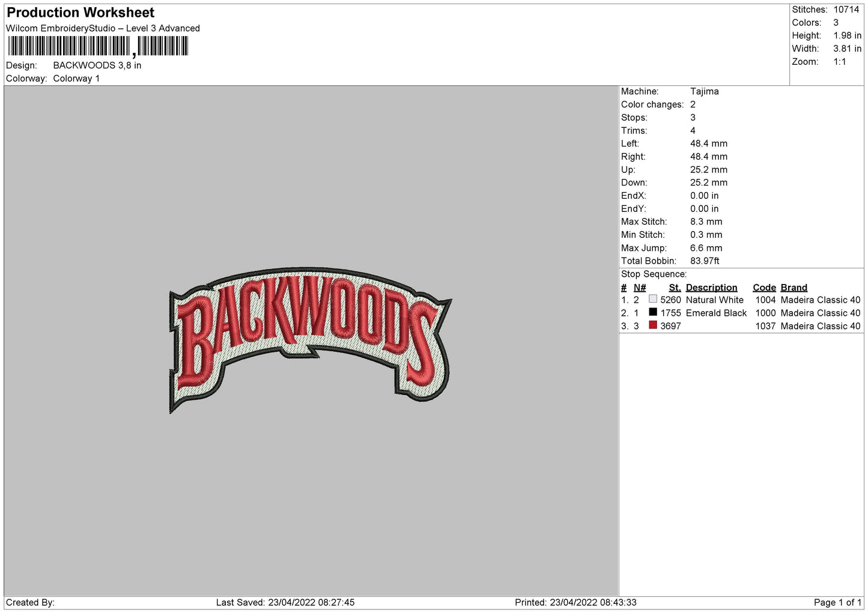Click the Up label
This screenshot has width=868, height=613.
[x=628, y=170]
